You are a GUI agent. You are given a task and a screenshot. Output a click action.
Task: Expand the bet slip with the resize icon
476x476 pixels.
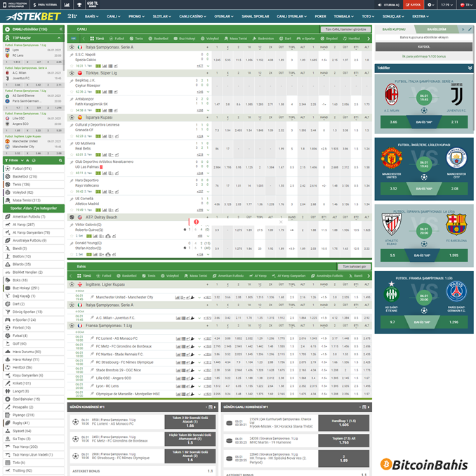(470, 29)
